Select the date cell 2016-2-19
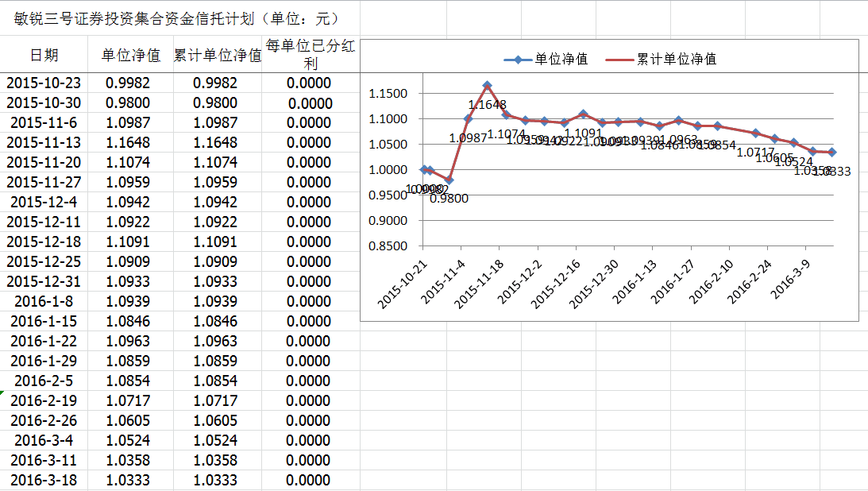The image size is (868, 491). click(x=44, y=401)
